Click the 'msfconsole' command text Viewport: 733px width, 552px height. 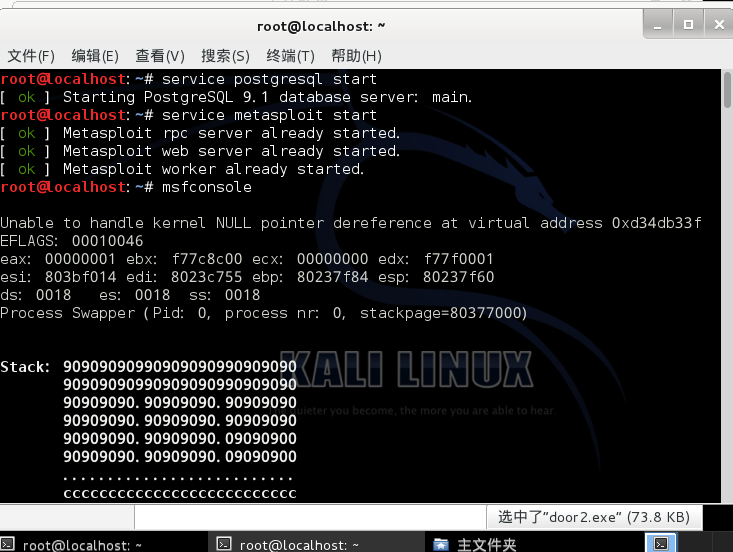point(207,187)
